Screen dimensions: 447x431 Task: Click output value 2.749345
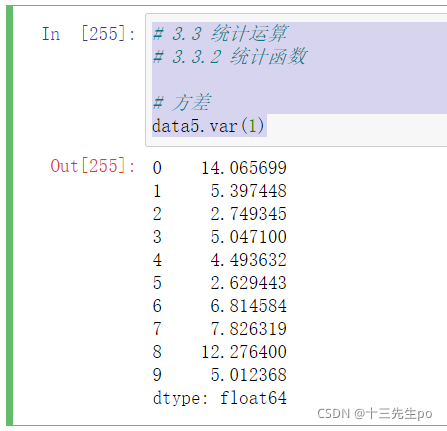click(249, 214)
